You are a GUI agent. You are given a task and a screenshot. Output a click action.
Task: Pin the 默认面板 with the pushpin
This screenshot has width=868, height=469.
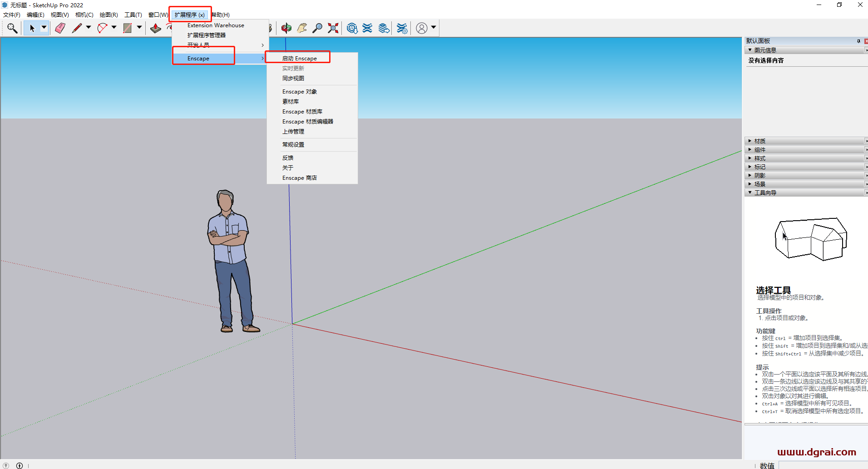tap(858, 40)
